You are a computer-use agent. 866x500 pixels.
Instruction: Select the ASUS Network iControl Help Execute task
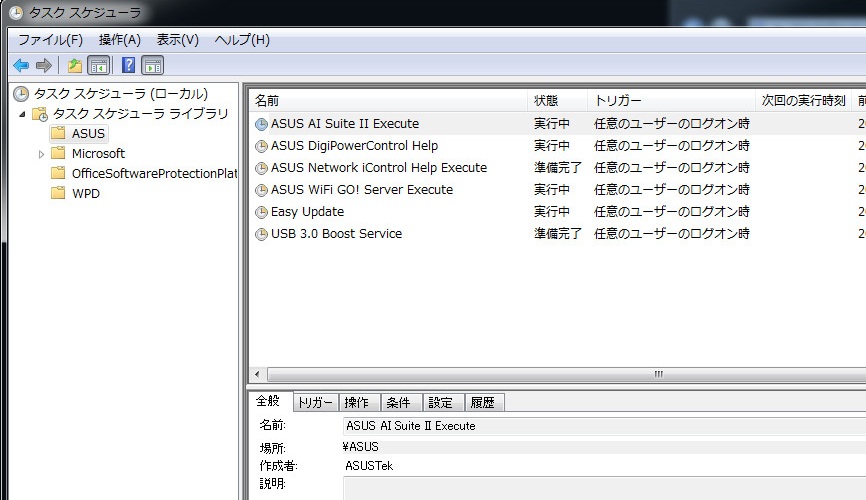click(379, 167)
